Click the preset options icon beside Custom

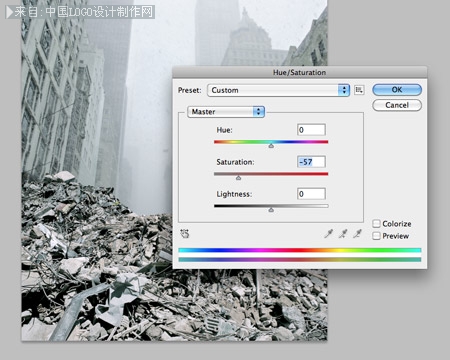(x=359, y=90)
